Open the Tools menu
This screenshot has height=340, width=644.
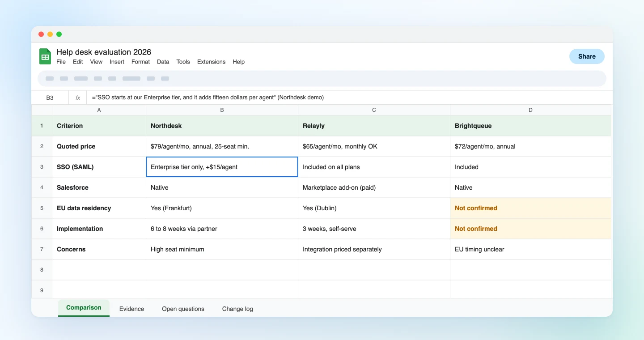tap(183, 62)
